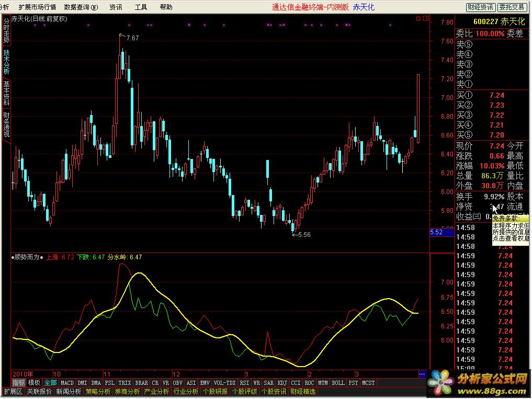532x399 pixels.
Task: Open the 资讯 menu
Action: click(116, 7)
